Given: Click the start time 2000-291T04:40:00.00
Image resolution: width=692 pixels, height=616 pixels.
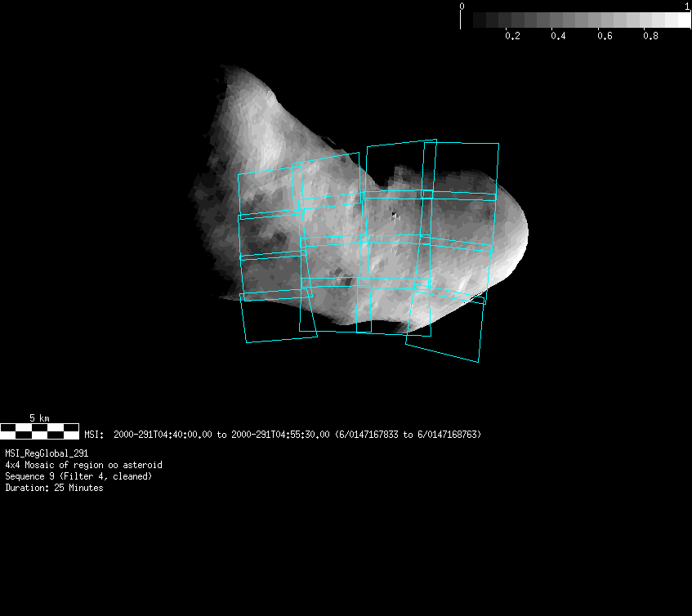Looking at the screenshot, I should tap(163, 435).
